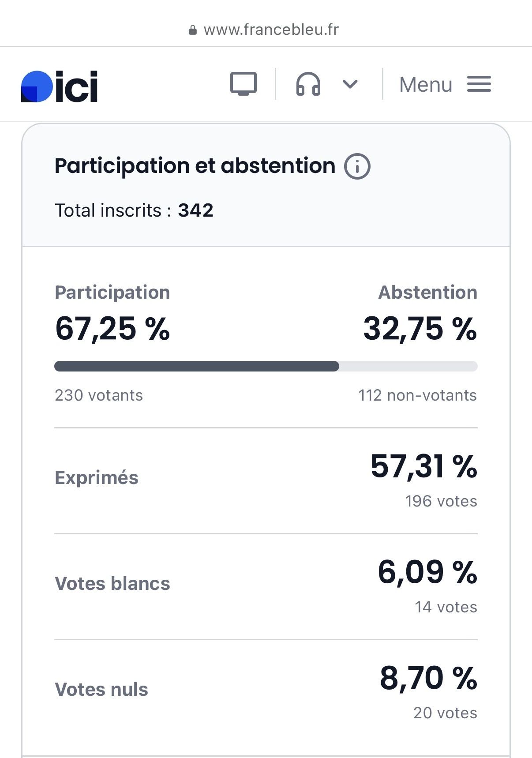Open the TV screen icon
Viewport: 532px width, 758px height.
tap(243, 83)
